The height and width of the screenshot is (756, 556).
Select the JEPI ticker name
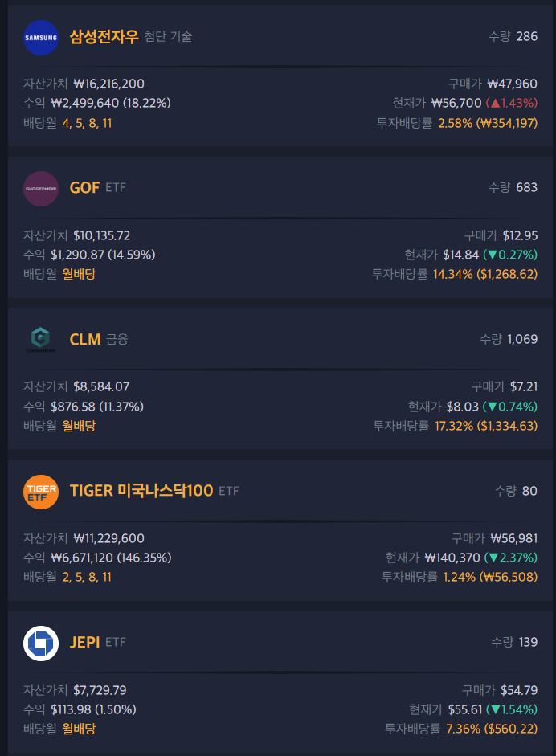coord(84,643)
